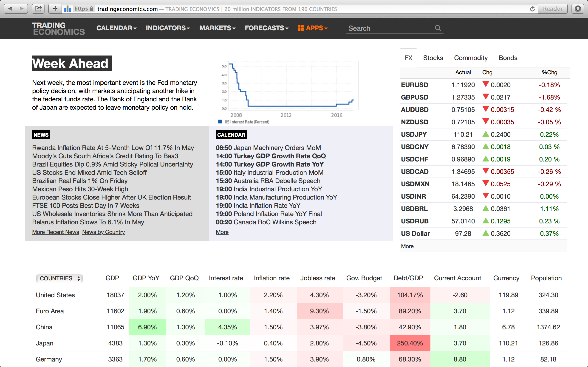Viewport: 588px width, 367px height.
Task: Open the orange APPS menu
Action: point(313,28)
